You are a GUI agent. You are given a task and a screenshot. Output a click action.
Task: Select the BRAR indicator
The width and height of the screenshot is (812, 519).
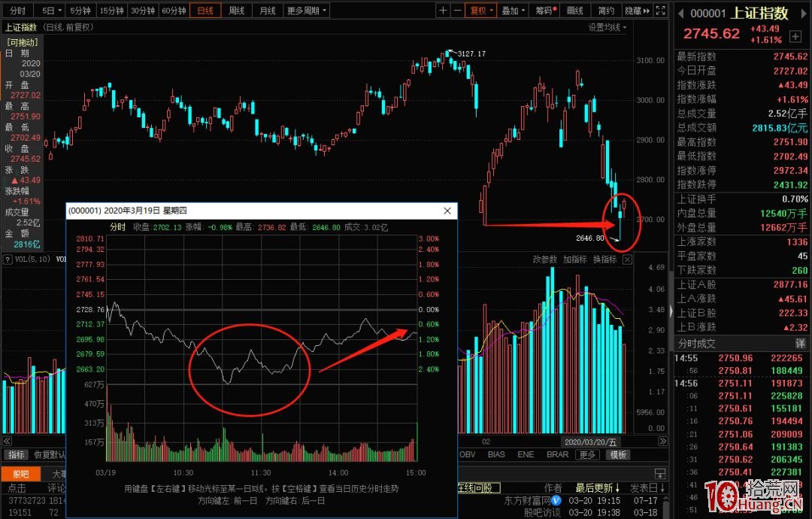point(557,455)
